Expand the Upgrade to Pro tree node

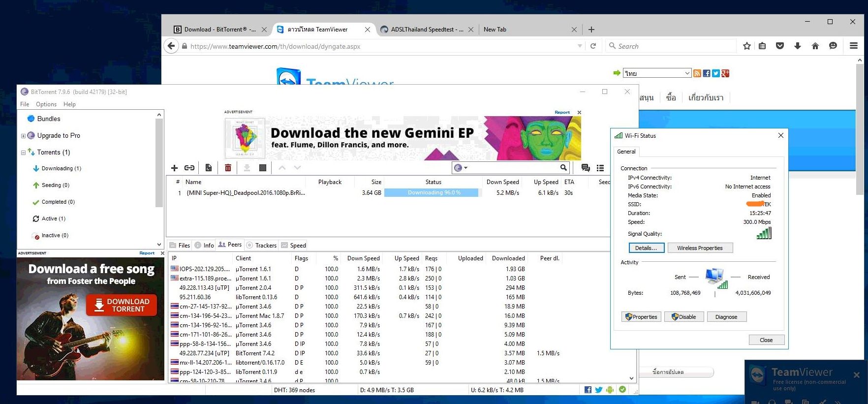point(23,136)
